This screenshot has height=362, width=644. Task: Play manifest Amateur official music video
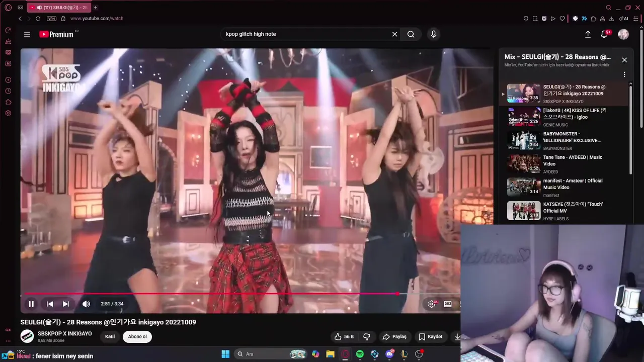click(563, 188)
